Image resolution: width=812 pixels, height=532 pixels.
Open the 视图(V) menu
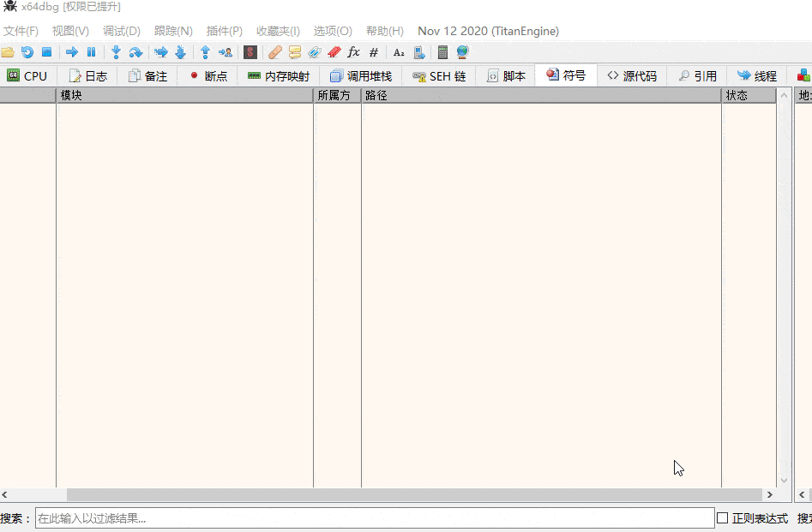click(70, 31)
